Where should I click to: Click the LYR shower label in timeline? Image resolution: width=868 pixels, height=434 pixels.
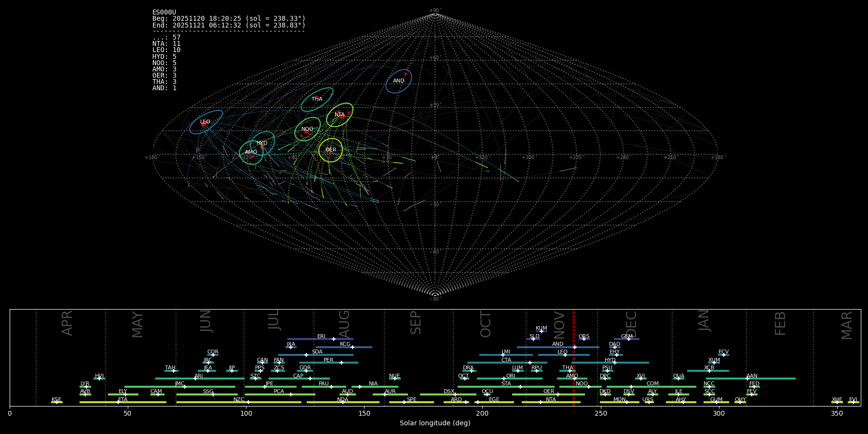pos(85,384)
